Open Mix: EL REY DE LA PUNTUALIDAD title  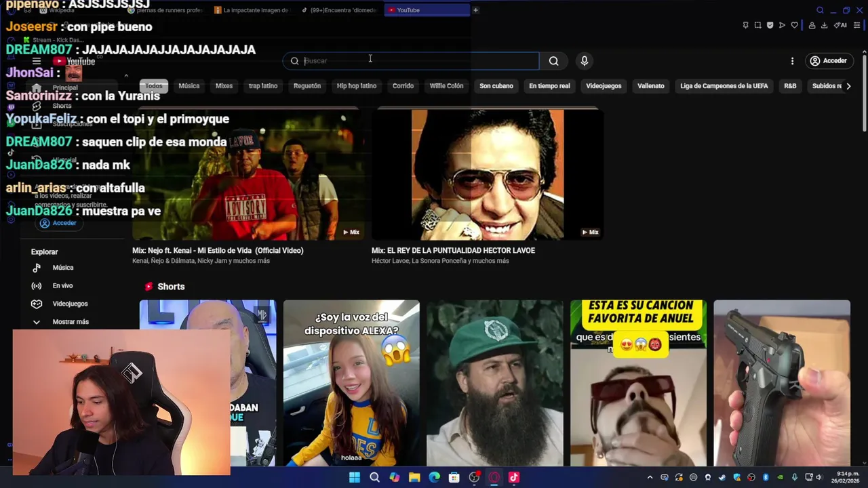coord(453,251)
